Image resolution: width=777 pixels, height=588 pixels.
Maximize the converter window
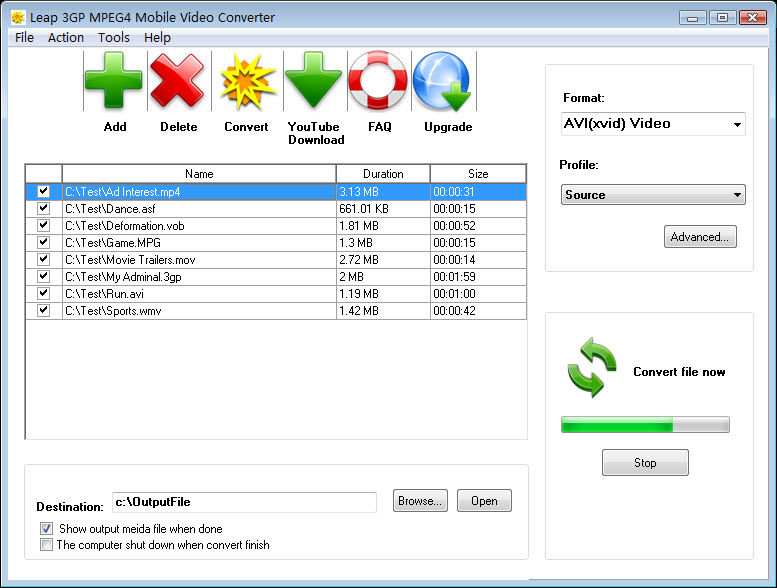click(722, 18)
